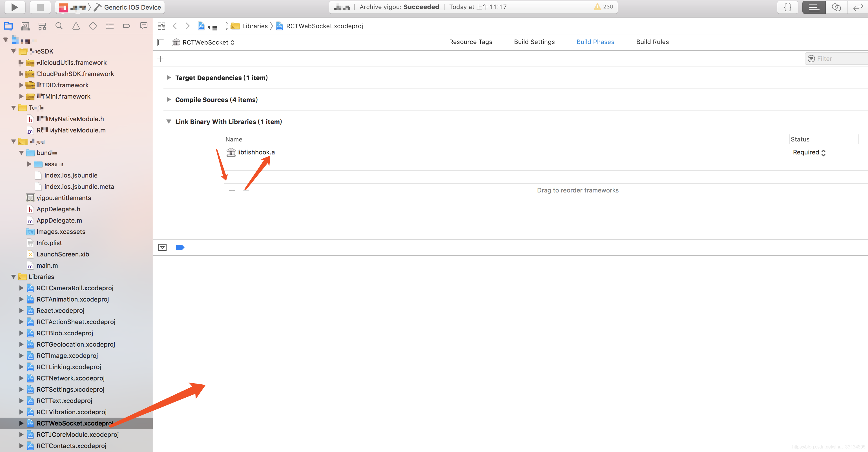Image resolution: width=868 pixels, height=452 pixels.
Task: Add a library with the plus button
Action: click(232, 190)
